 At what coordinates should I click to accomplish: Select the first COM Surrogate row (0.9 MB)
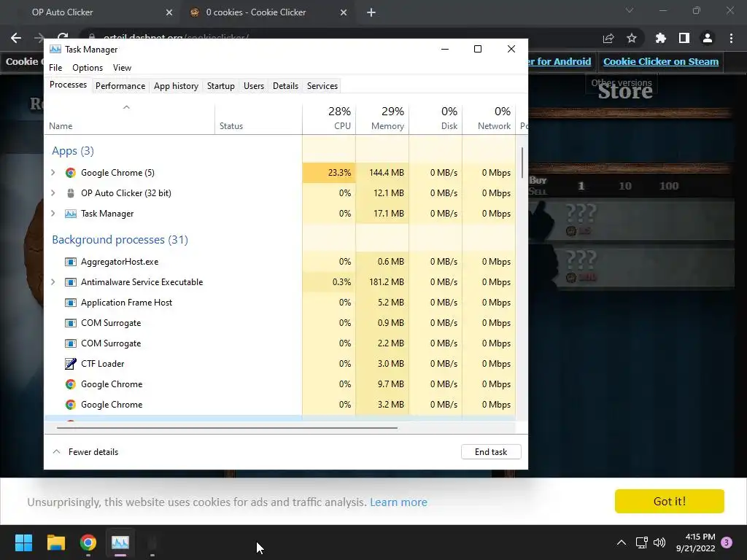point(280,323)
